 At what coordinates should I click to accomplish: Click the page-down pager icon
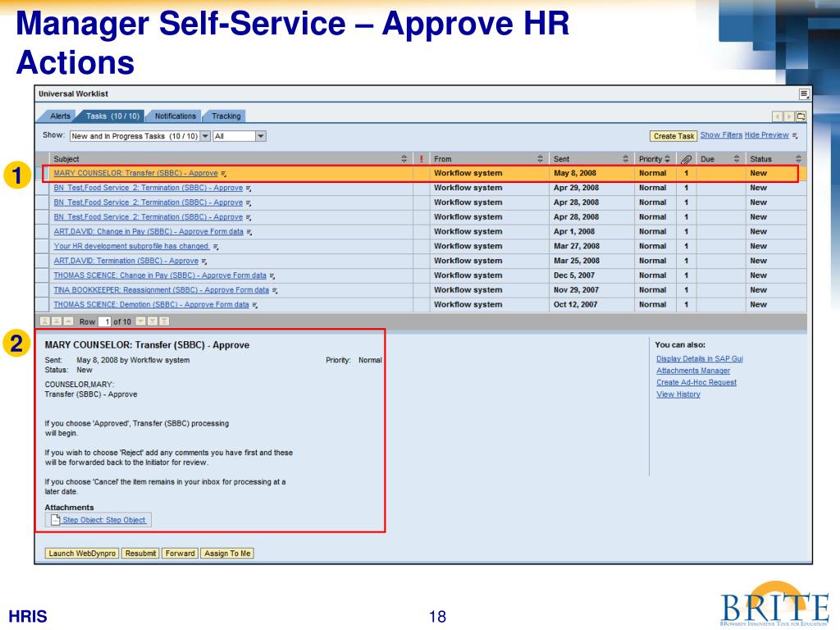pos(152,321)
